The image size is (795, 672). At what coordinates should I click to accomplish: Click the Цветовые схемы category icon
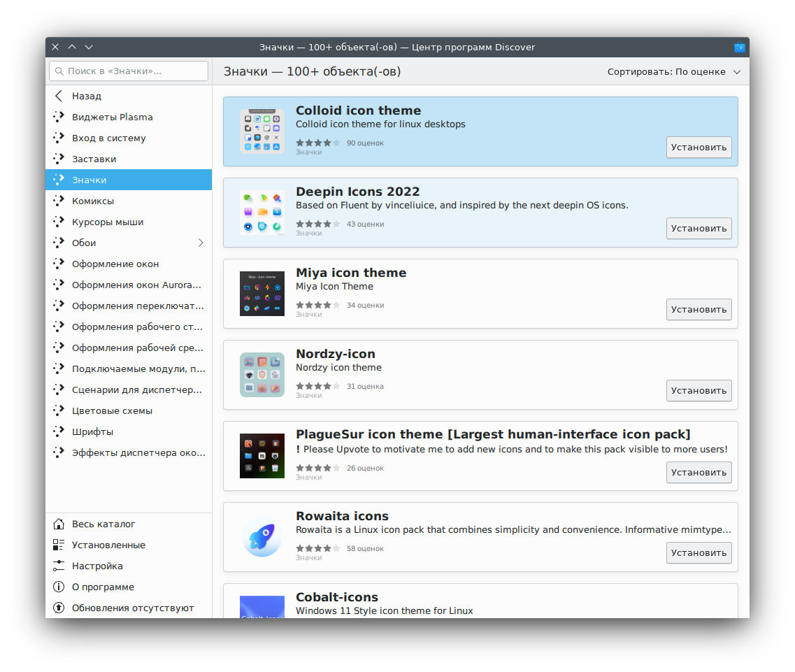[59, 410]
